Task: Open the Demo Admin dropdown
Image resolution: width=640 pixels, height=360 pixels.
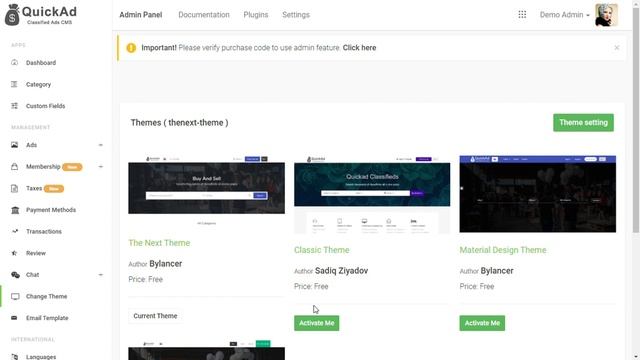Action: click(x=564, y=15)
